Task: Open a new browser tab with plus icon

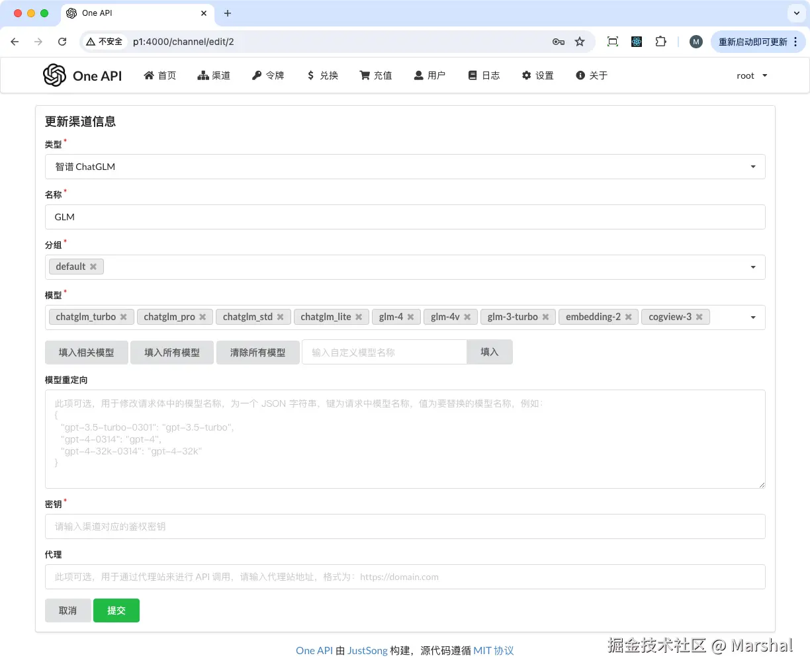Action: tap(228, 13)
